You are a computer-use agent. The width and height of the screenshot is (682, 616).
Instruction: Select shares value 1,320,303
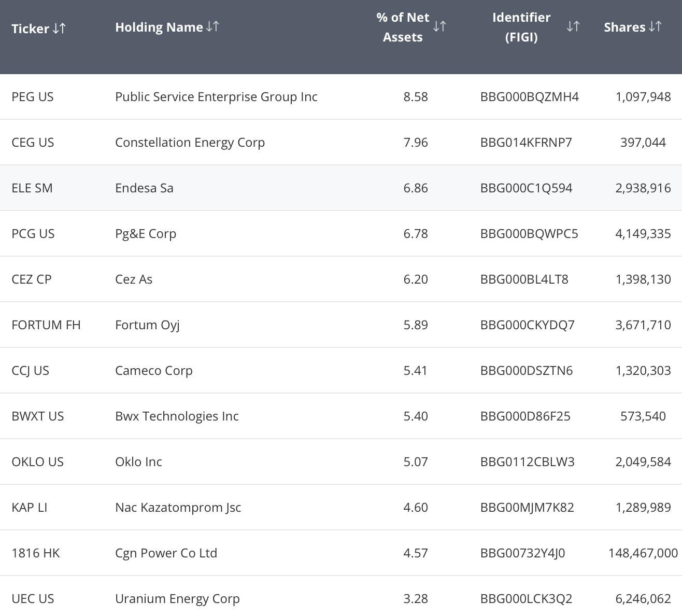pyautogui.click(x=643, y=371)
